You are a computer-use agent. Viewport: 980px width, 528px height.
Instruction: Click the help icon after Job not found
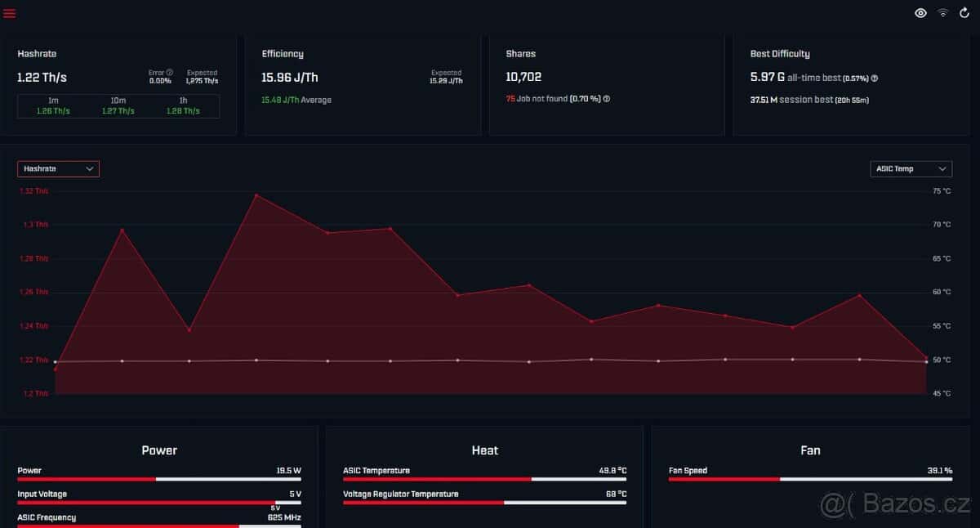click(x=607, y=99)
